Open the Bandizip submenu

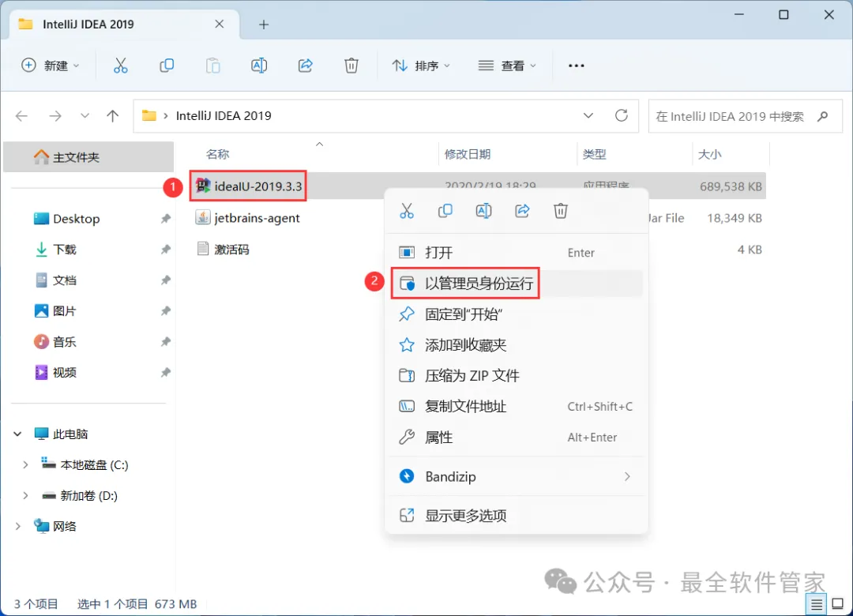517,477
